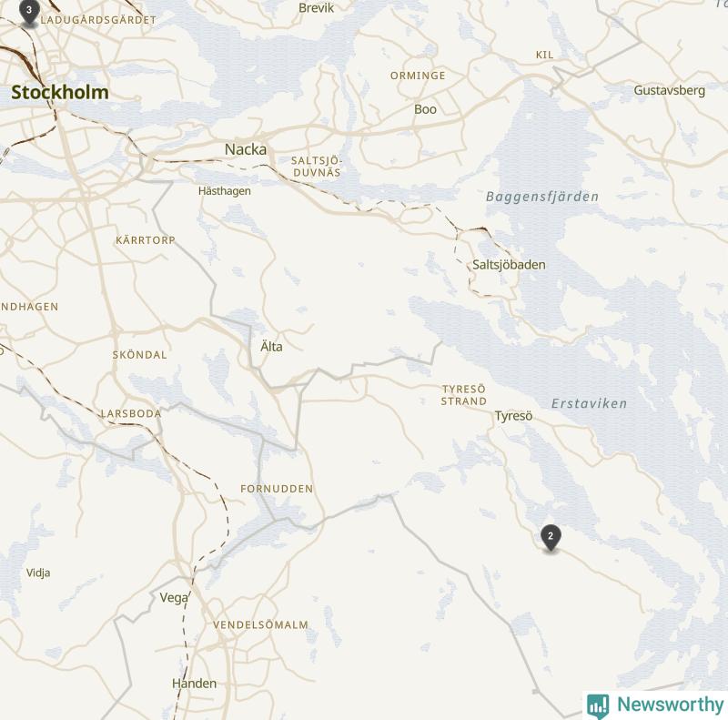
Task: Click the Vidja place label
Action: tap(38, 573)
